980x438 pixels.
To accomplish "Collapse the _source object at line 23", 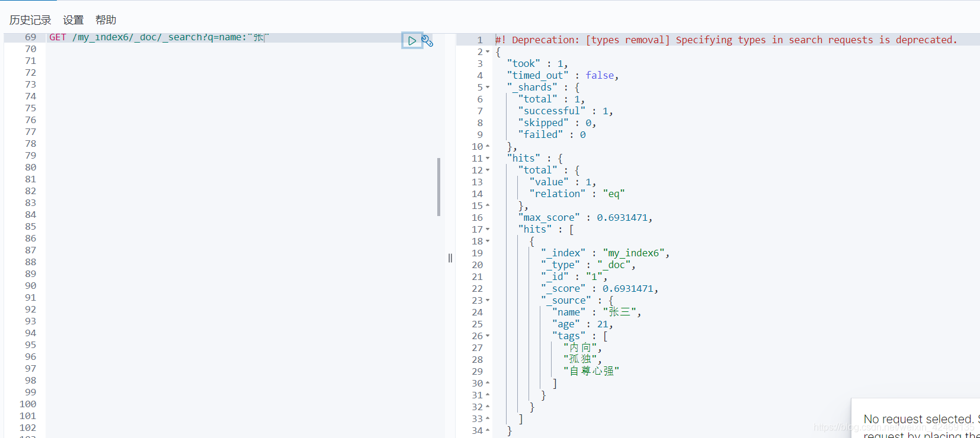I will 488,300.
